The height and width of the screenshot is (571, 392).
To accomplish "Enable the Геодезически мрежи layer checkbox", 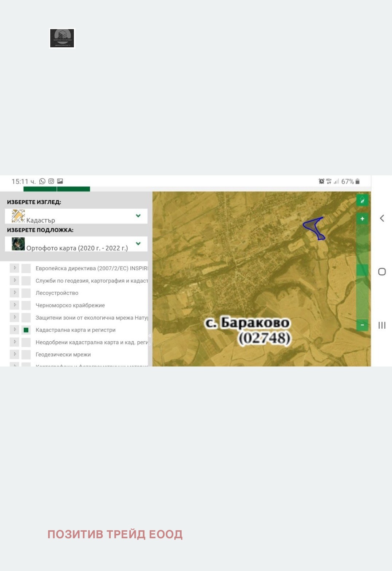I will [26, 355].
